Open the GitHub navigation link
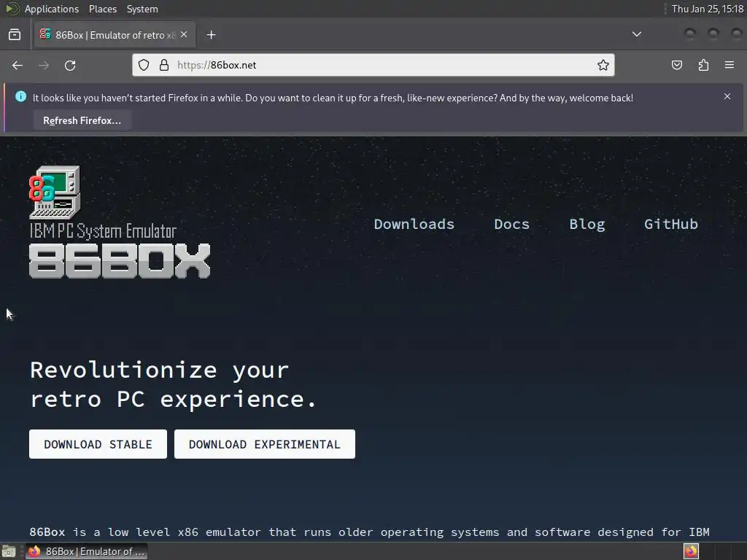The height and width of the screenshot is (560, 747). [671, 224]
